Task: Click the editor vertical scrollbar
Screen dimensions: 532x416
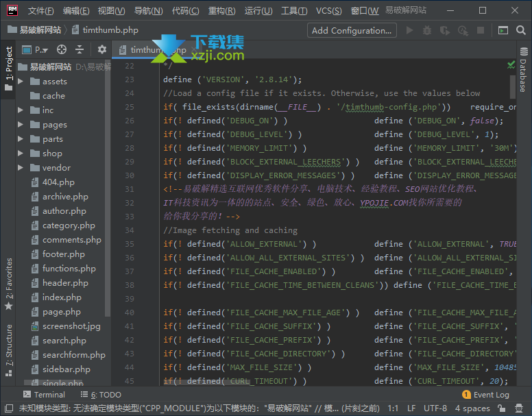Action: tap(513, 87)
